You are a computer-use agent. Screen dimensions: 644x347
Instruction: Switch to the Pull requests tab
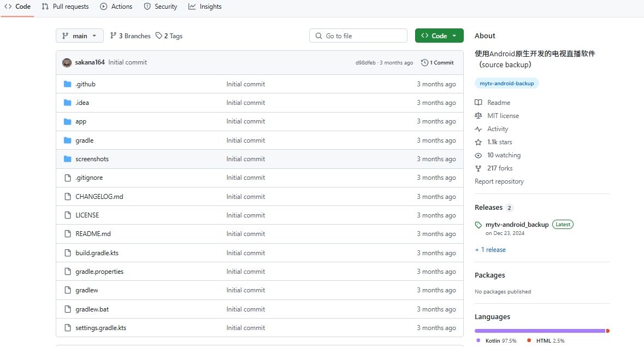[x=66, y=7]
